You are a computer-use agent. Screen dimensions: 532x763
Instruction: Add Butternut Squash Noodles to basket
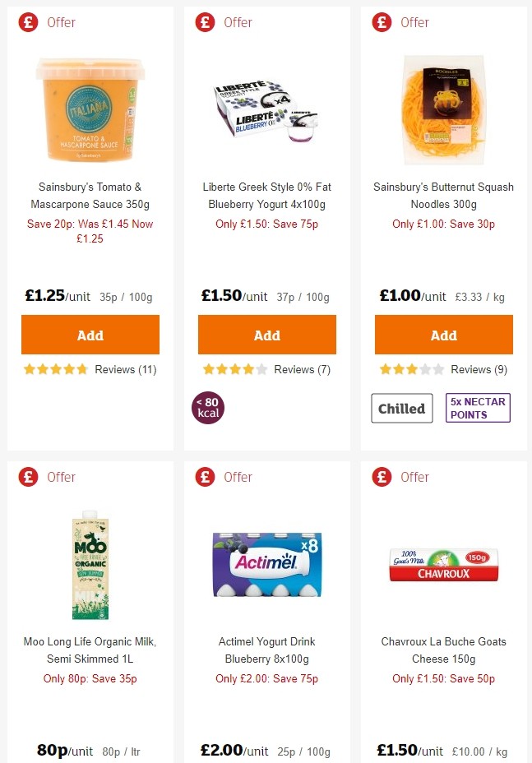pyautogui.click(x=443, y=335)
